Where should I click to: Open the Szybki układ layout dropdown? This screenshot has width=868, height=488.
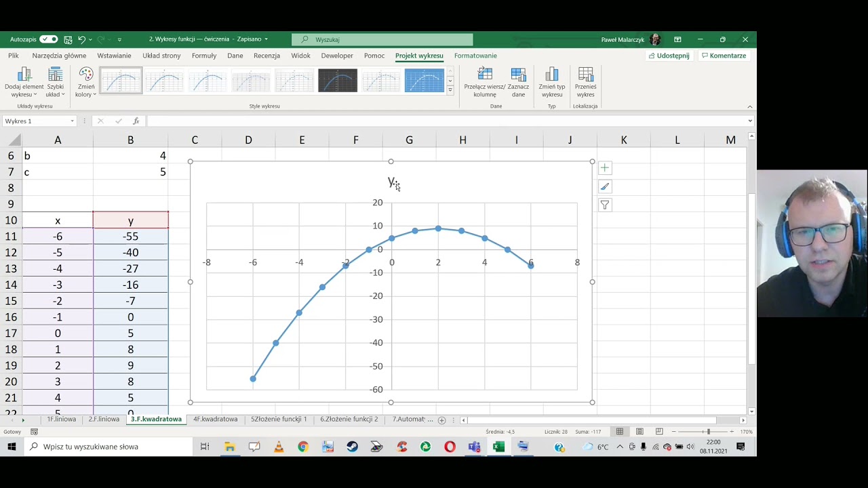pos(55,83)
